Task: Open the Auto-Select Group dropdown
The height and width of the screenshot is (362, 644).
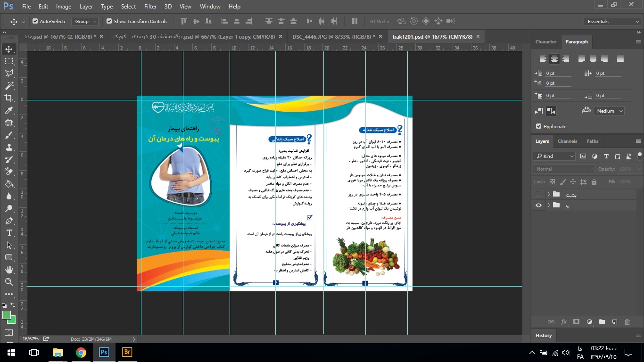Action: [85, 21]
